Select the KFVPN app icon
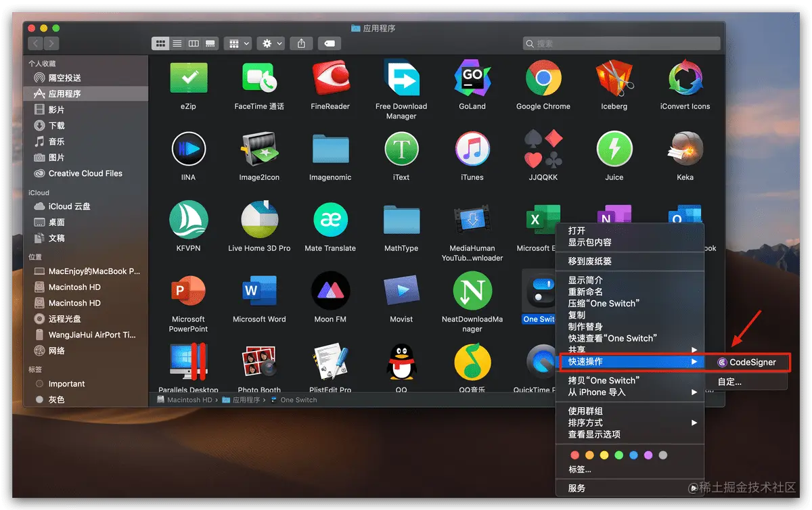812x510 pixels. tap(188, 221)
